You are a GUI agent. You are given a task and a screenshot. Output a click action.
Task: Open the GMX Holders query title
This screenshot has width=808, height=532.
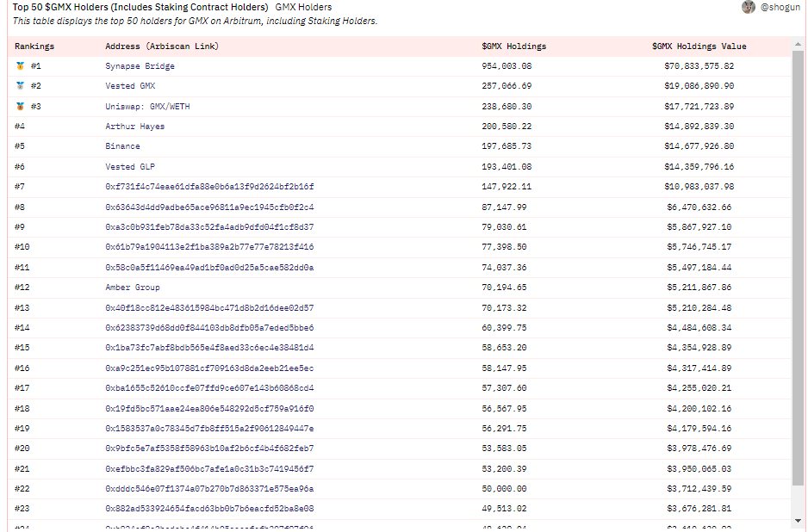tap(303, 7)
